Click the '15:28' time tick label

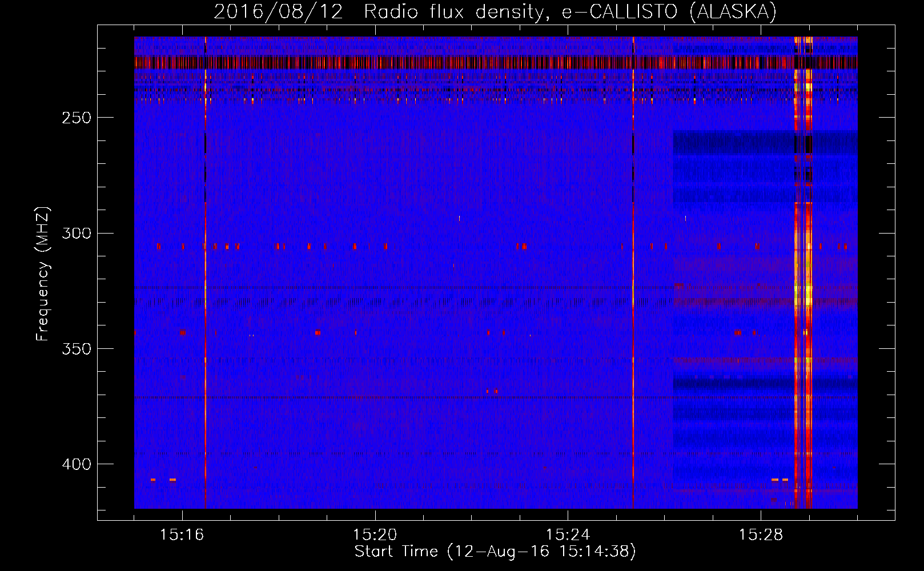(x=761, y=535)
